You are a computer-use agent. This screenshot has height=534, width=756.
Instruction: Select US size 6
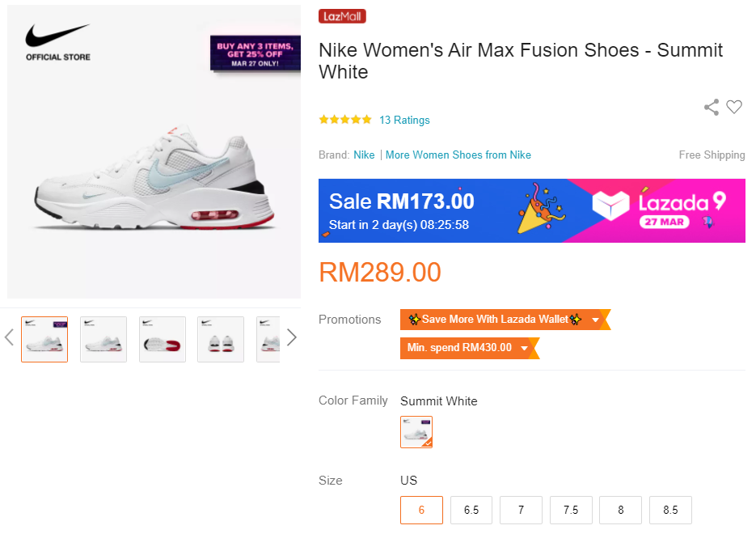point(421,510)
